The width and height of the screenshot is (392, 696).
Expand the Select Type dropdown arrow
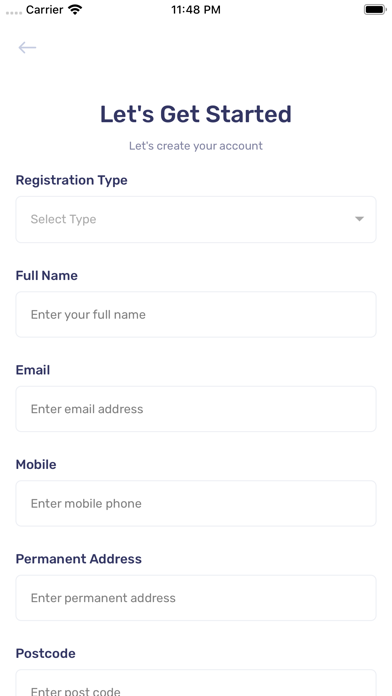[x=360, y=219]
